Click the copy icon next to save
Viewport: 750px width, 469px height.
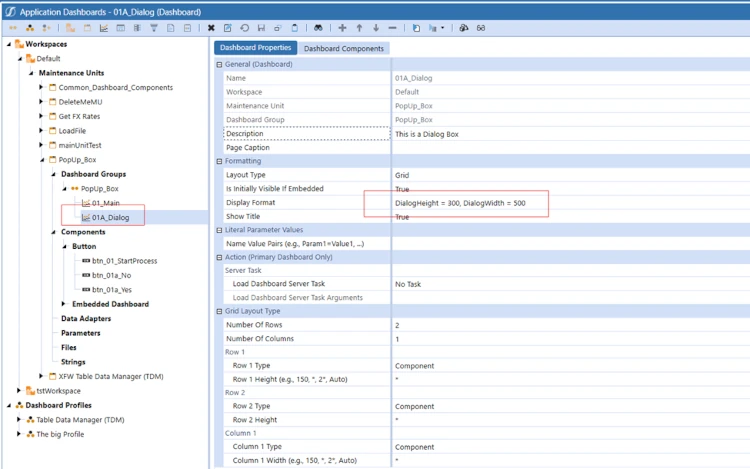[x=278, y=28]
